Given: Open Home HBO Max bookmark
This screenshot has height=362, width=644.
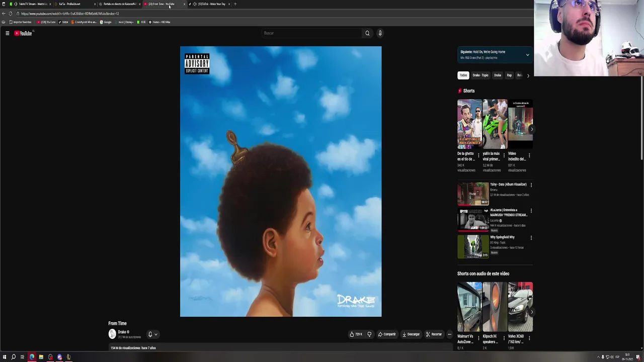Looking at the screenshot, I should (159, 22).
